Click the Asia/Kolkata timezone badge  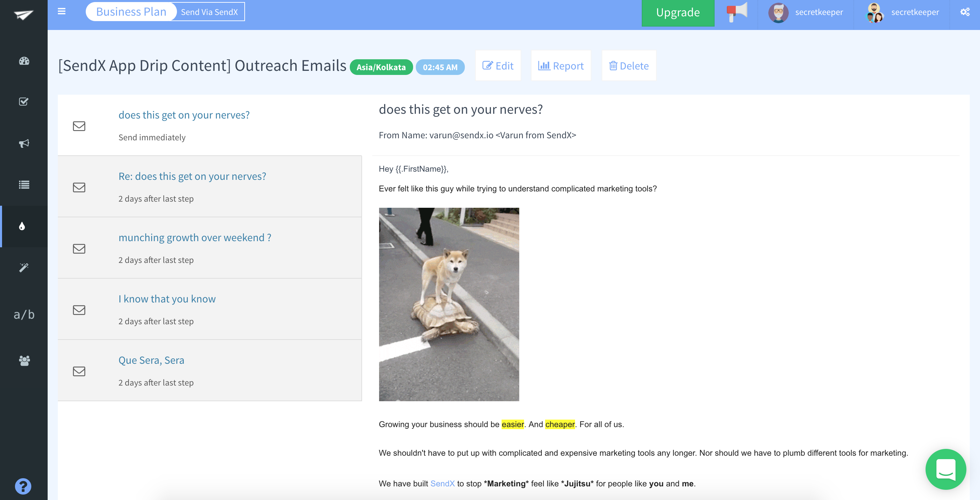coord(381,67)
